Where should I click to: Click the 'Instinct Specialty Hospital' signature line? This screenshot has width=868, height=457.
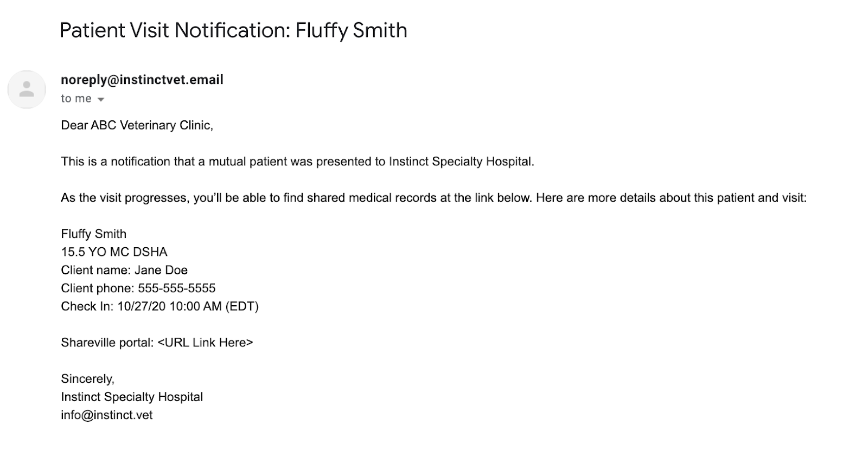point(132,397)
